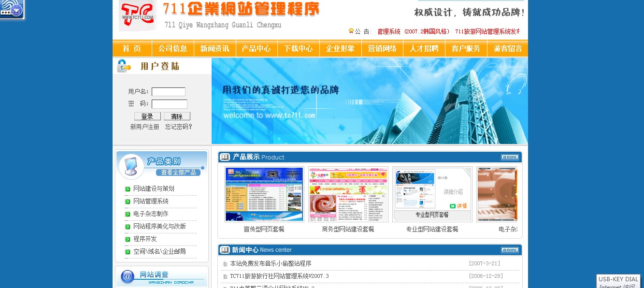Click green arrow bullet beside 网站建设与策划
This screenshot has width=644, height=288.
(x=128, y=189)
